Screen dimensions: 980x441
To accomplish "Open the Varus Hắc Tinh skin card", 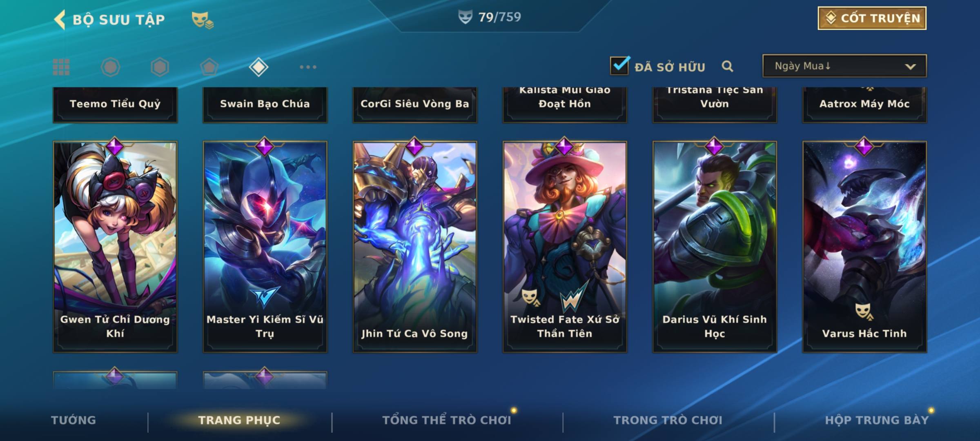I will tap(865, 247).
